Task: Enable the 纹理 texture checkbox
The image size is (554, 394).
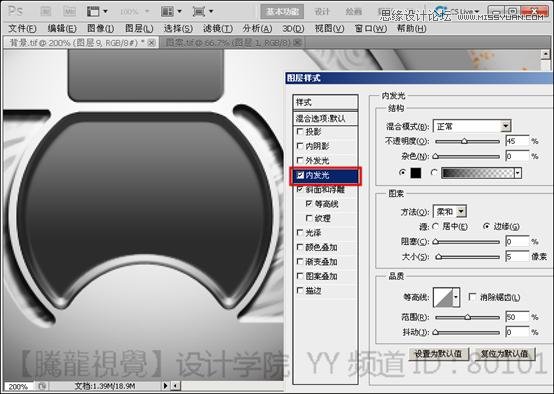Action: tap(309, 218)
